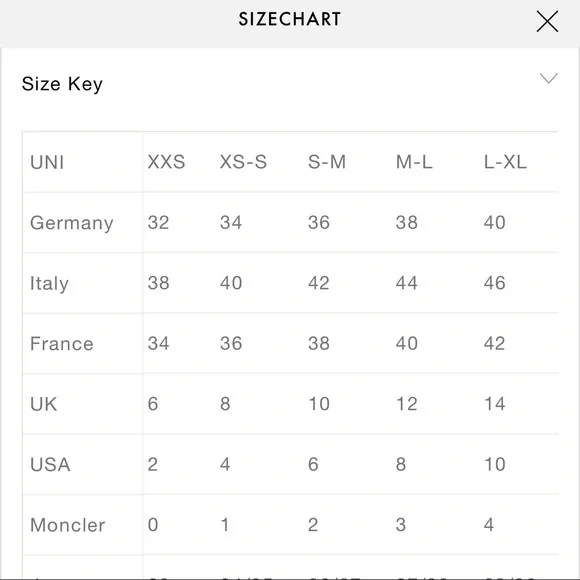The width and height of the screenshot is (580, 580).
Task: Select the XS-S column header
Action: click(x=243, y=162)
